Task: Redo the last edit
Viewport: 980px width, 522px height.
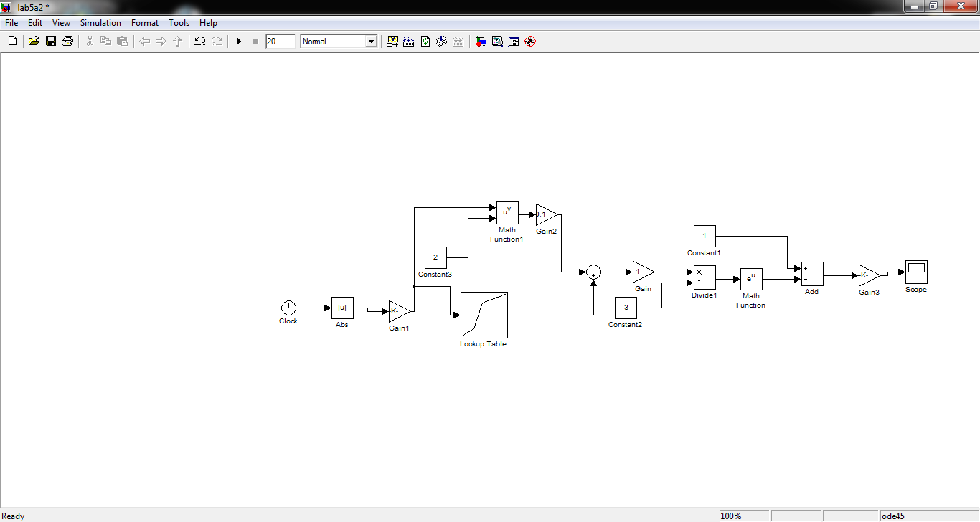Action: (217, 42)
